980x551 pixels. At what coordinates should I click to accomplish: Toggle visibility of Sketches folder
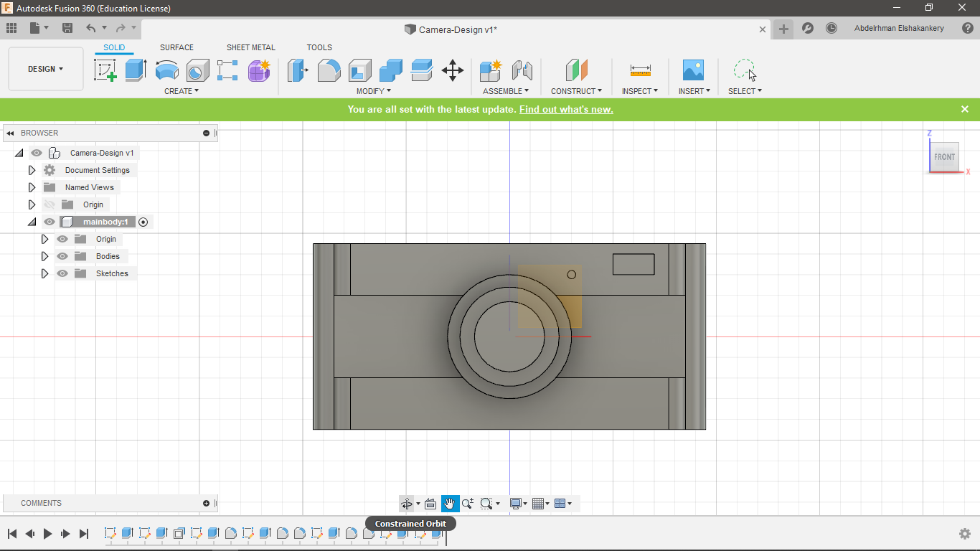pyautogui.click(x=62, y=273)
